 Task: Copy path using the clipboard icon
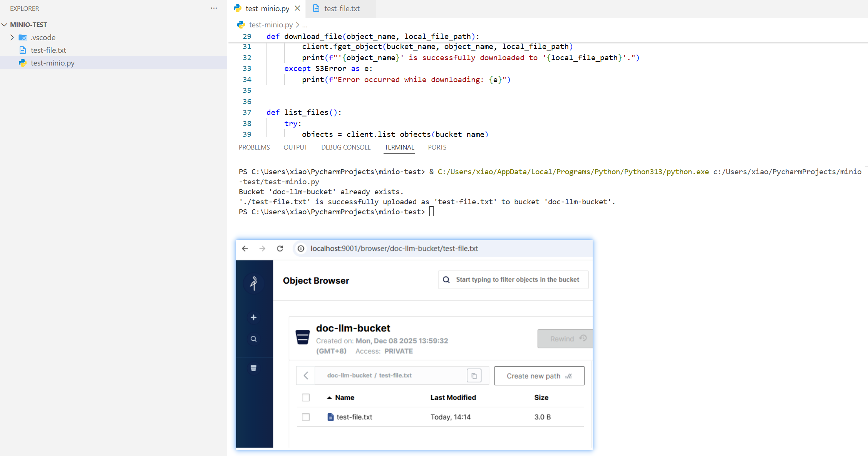pyautogui.click(x=474, y=375)
